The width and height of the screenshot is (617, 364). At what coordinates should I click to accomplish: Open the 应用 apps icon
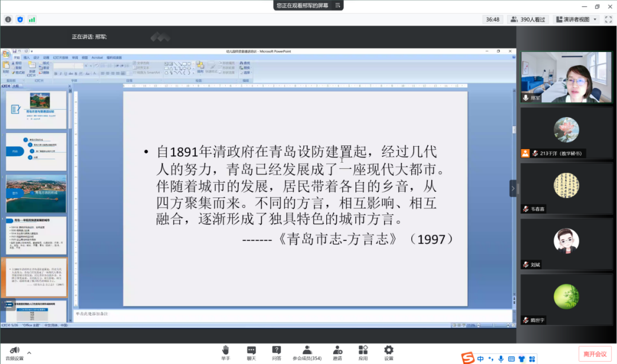[363, 353]
